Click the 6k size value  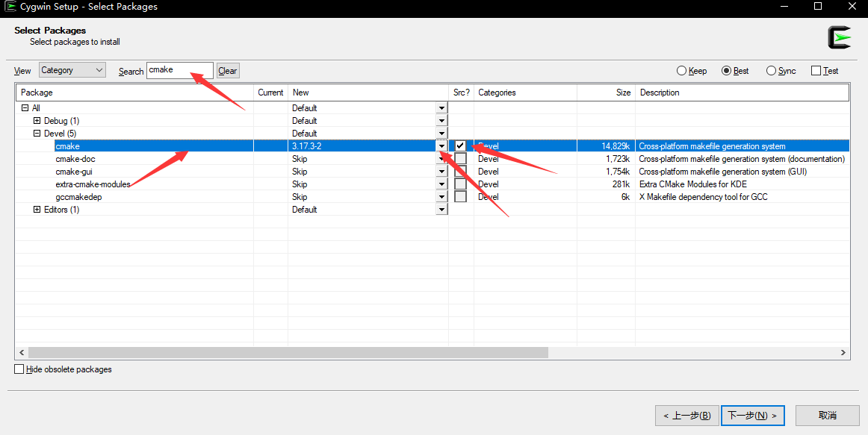point(625,197)
